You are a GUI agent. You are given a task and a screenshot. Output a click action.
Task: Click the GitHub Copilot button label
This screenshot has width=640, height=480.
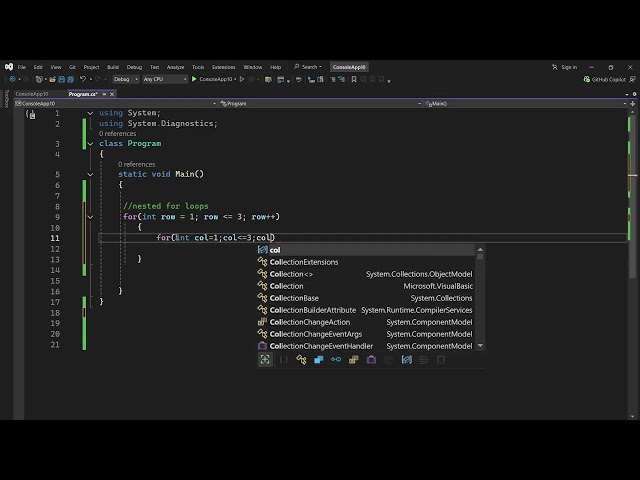pyautogui.click(x=609, y=79)
